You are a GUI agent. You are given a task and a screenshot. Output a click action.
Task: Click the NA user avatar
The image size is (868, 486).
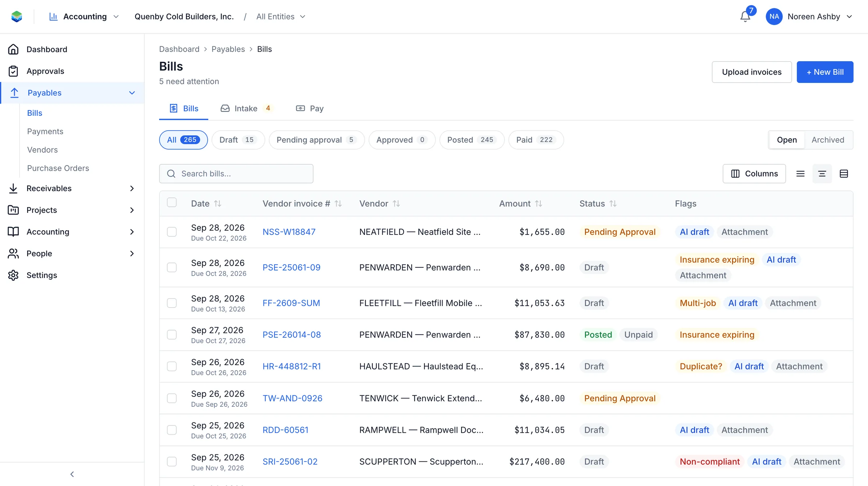[x=774, y=17]
